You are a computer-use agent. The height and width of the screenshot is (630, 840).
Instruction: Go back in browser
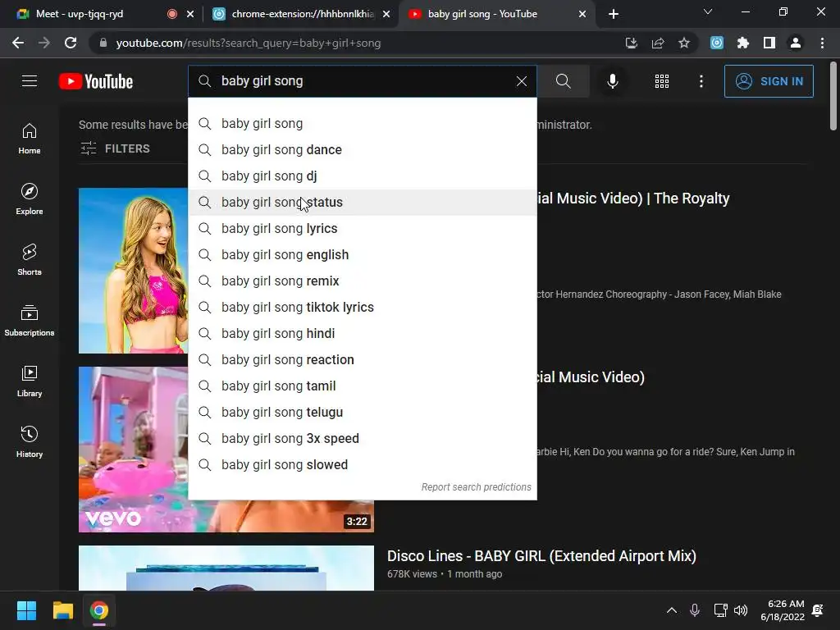(18, 43)
